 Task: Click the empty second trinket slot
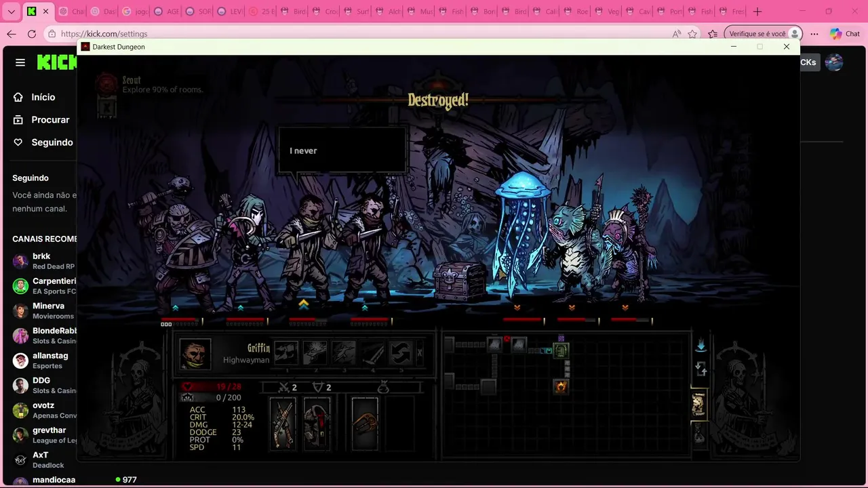(400, 424)
